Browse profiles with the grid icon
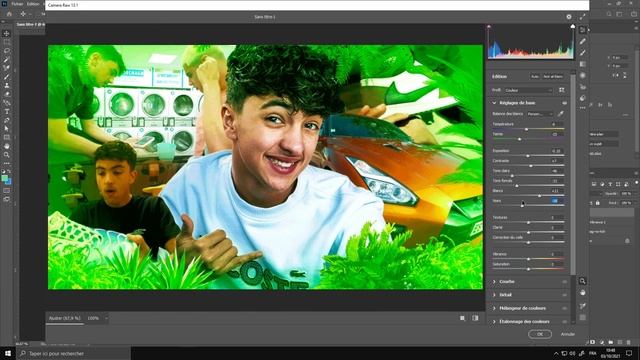The height and width of the screenshot is (360, 640). tap(562, 90)
